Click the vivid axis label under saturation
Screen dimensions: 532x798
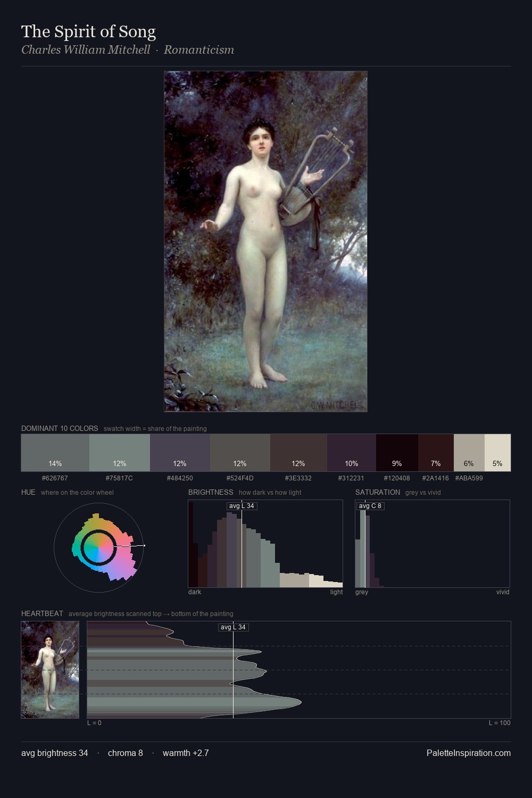click(503, 592)
